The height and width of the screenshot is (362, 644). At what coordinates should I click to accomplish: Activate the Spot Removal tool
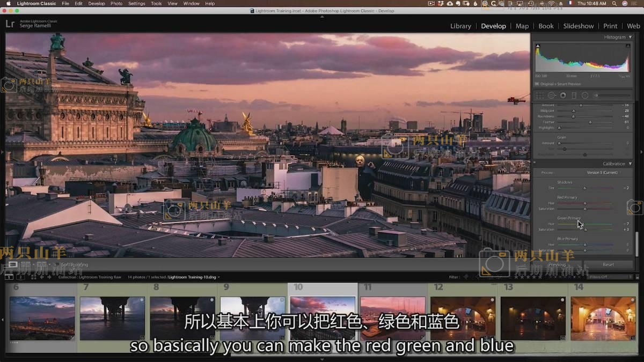[551, 95]
